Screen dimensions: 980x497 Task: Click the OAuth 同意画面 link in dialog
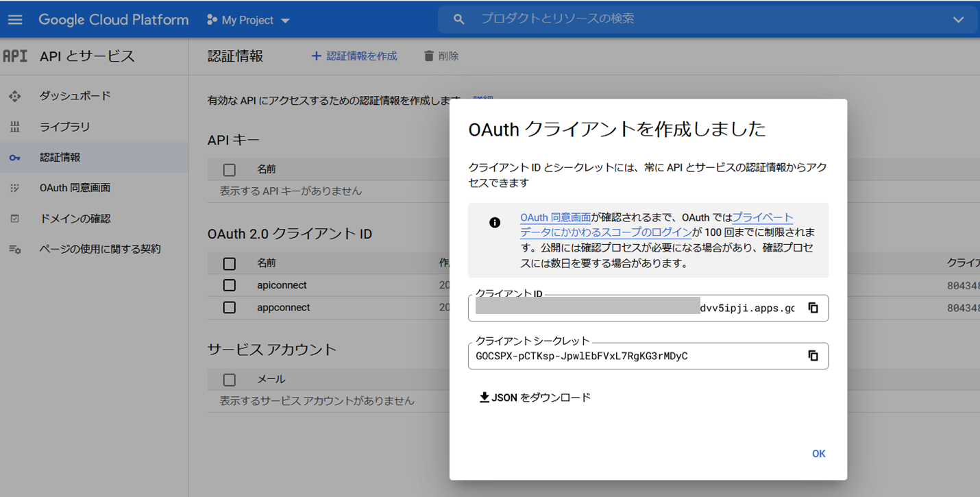(555, 218)
